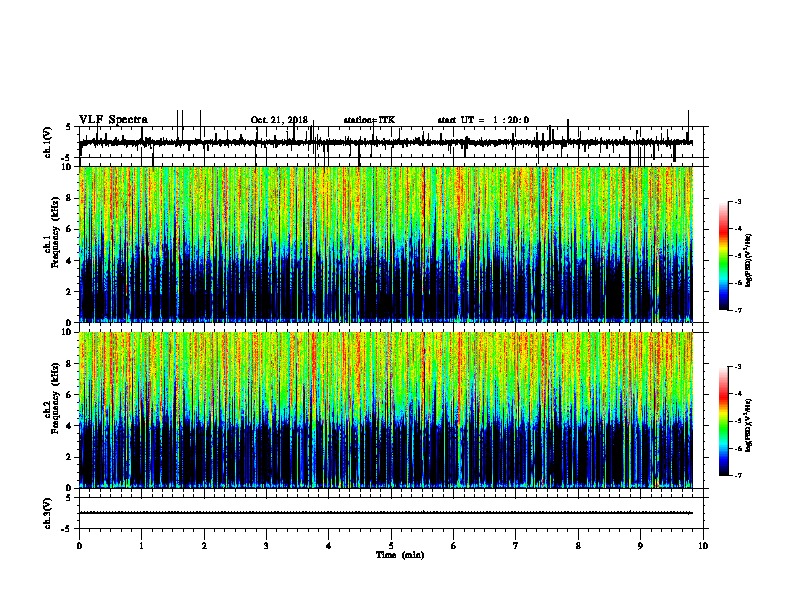Click time axis tick label "2"

[204, 546]
